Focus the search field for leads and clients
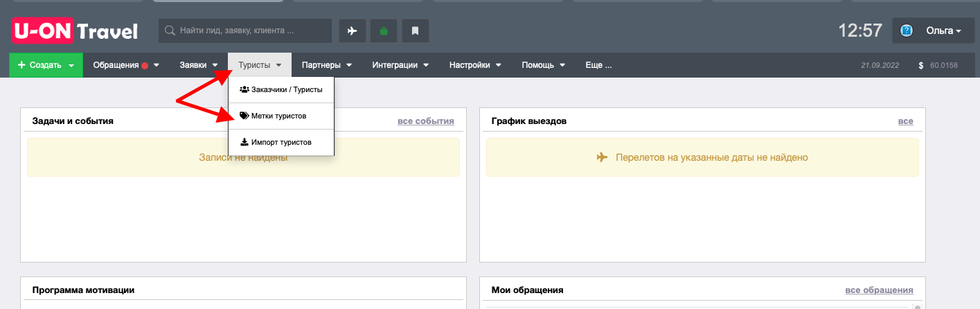The image size is (980, 309). (x=245, y=30)
